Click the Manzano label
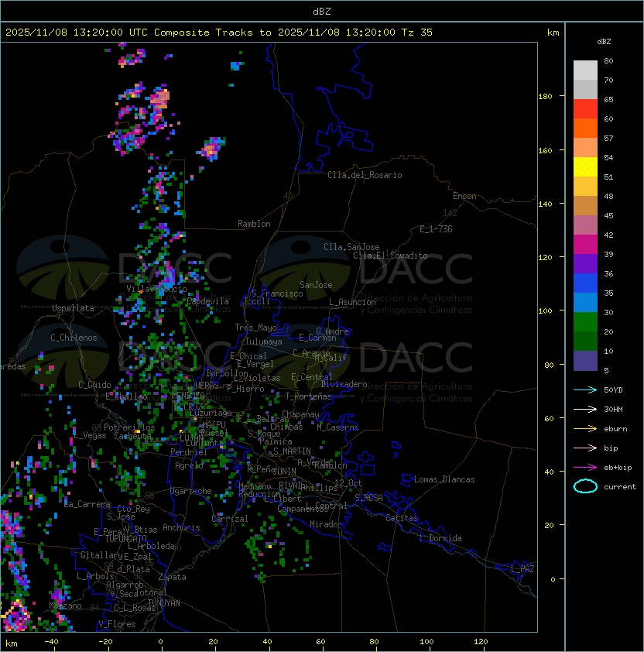 tap(65, 606)
